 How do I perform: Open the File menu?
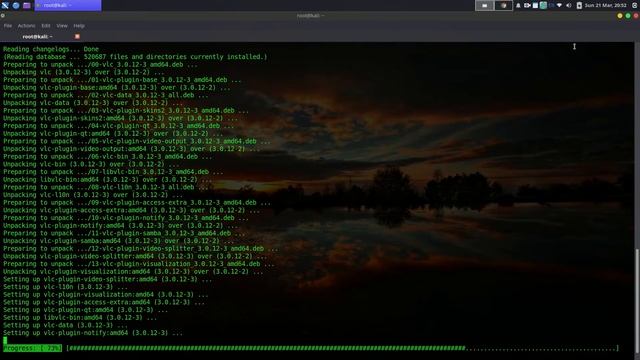(x=8, y=26)
